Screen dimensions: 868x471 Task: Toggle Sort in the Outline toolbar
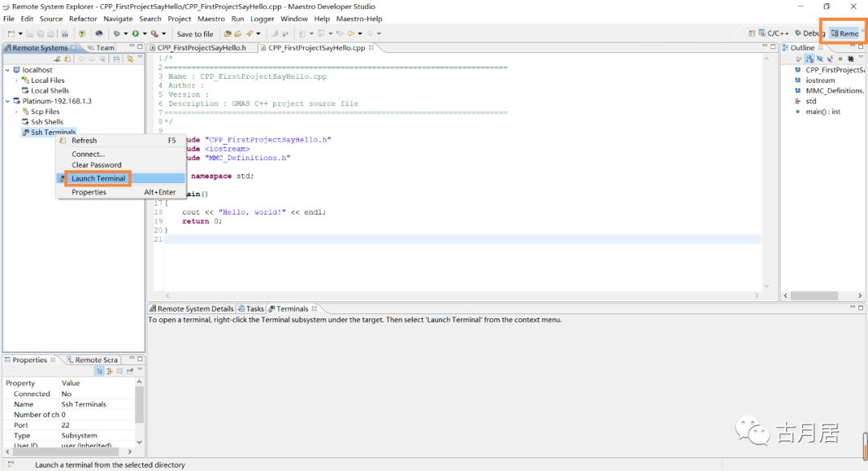pyautogui.click(x=810, y=59)
